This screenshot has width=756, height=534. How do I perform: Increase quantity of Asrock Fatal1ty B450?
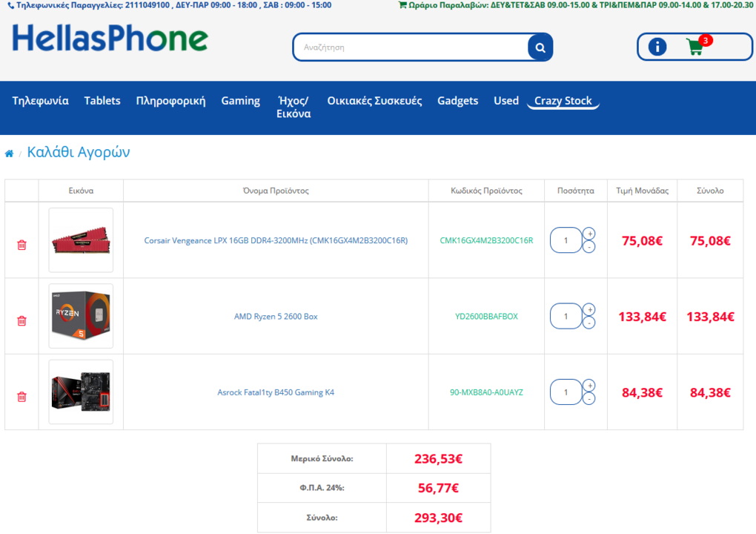point(589,386)
